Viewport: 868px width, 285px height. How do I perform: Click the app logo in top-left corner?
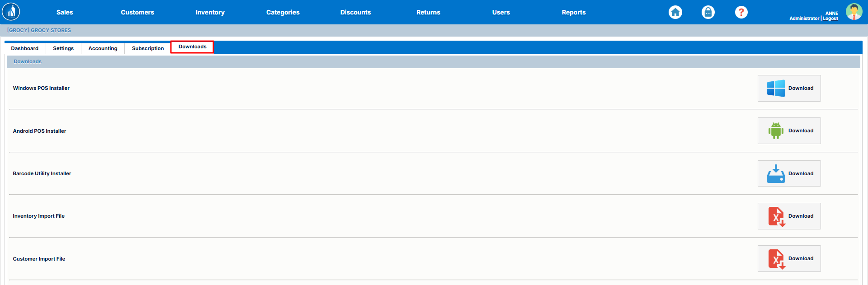point(11,12)
